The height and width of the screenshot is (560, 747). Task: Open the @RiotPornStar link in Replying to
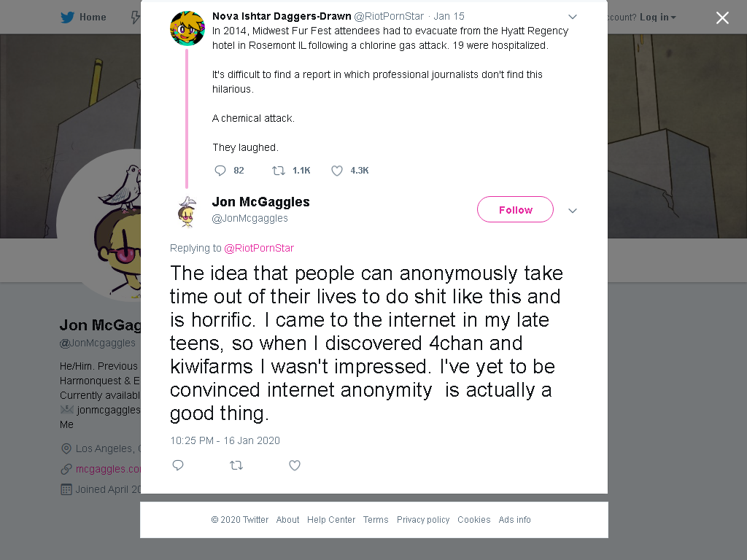tap(259, 248)
